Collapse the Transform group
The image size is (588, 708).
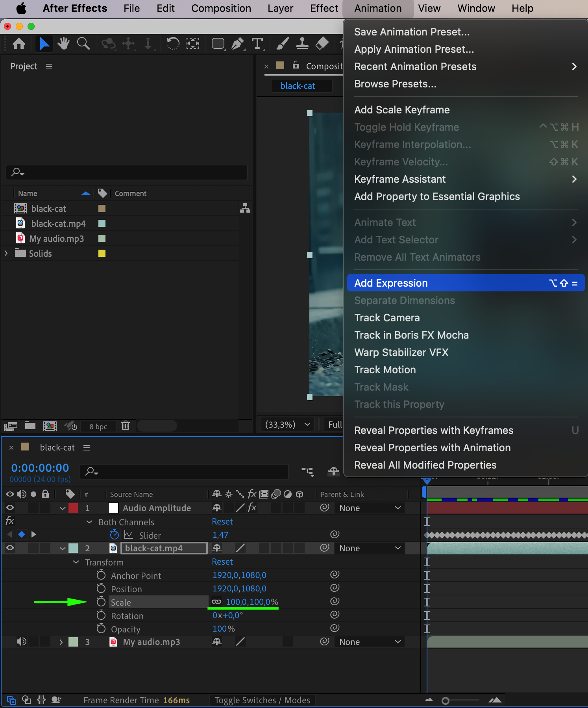pos(76,562)
